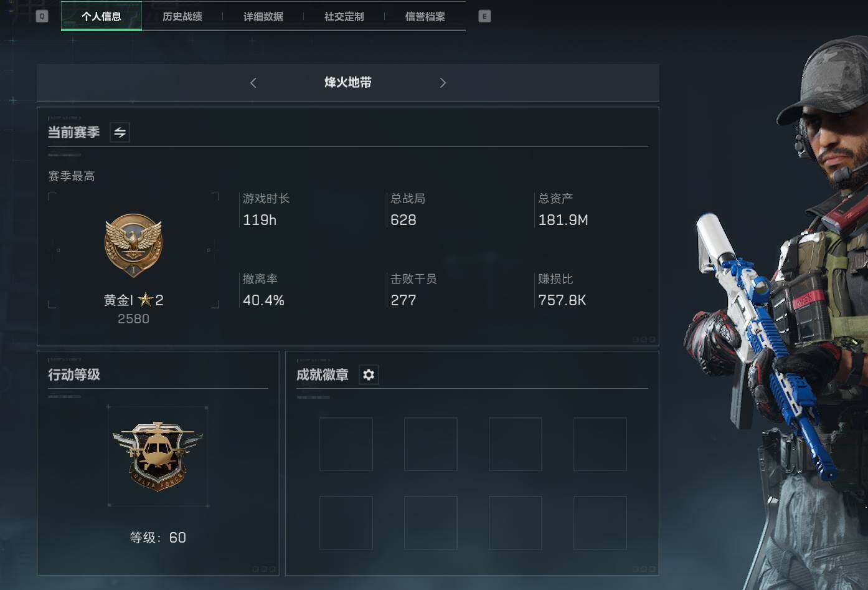Select the 黄金I rank badge emblem
This screenshot has width=868, height=590.
133,245
